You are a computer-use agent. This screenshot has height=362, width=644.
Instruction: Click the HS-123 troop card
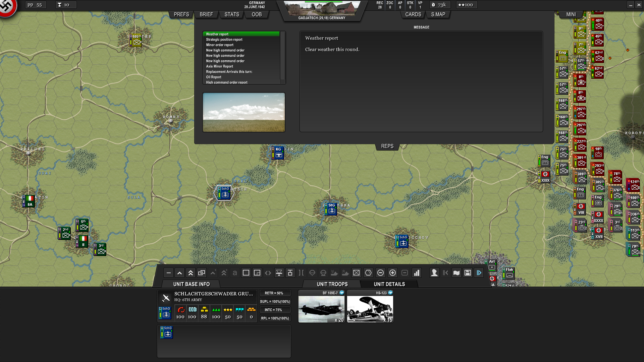[x=370, y=306]
